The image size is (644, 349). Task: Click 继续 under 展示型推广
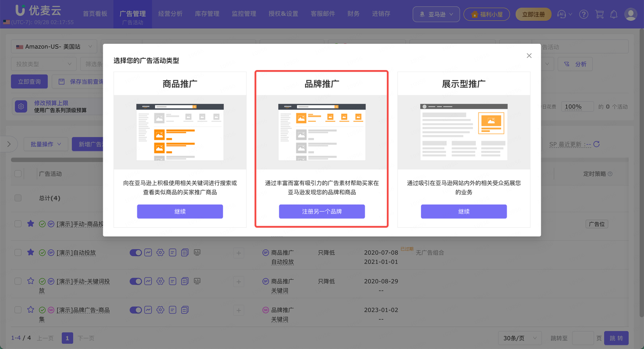464,212
